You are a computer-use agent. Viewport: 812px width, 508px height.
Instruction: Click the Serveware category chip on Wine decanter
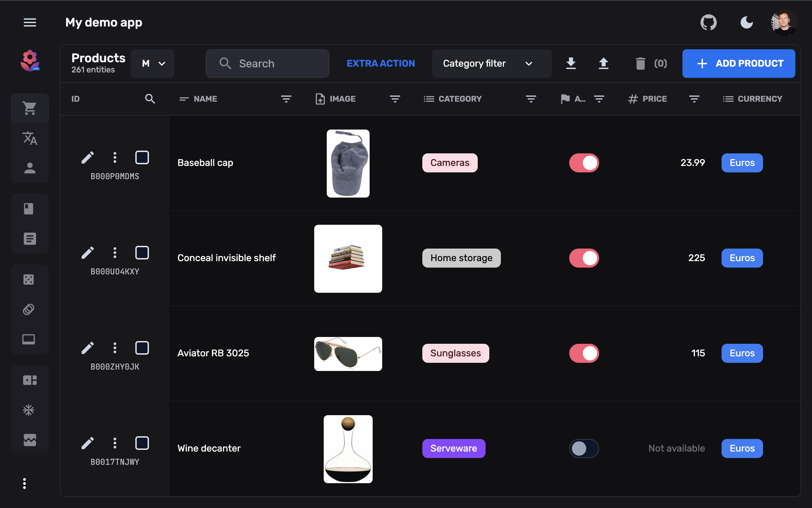(x=454, y=448)
